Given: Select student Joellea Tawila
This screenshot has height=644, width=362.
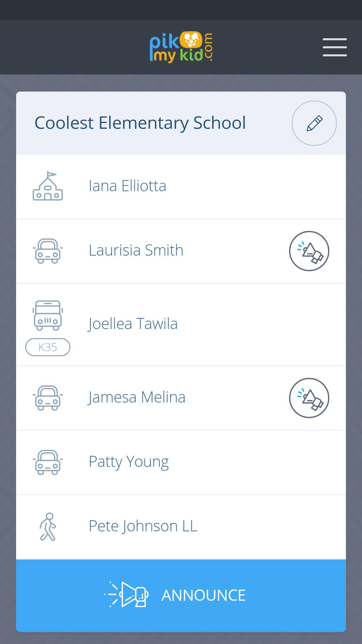Looking at the screenshot, I should (x=133, y=324).
